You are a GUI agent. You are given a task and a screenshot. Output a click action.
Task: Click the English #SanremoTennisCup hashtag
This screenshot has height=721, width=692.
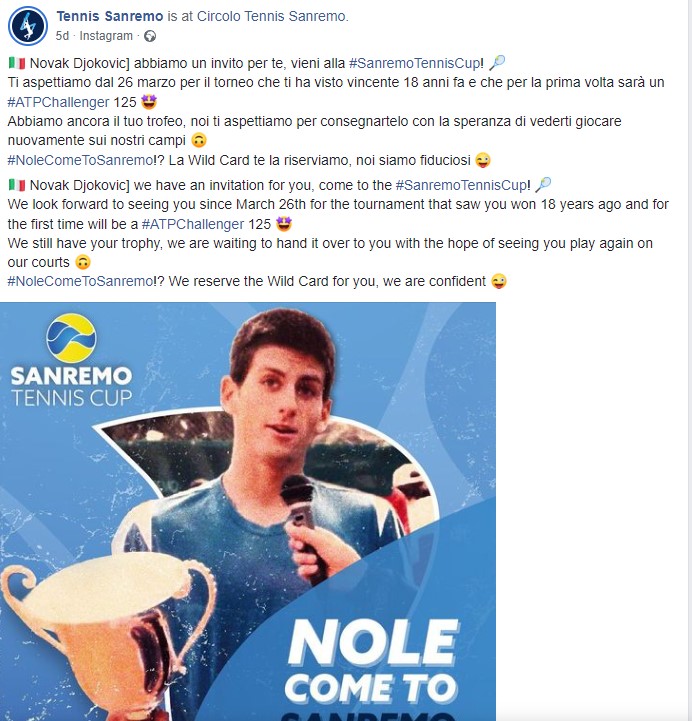coord(461,185)
